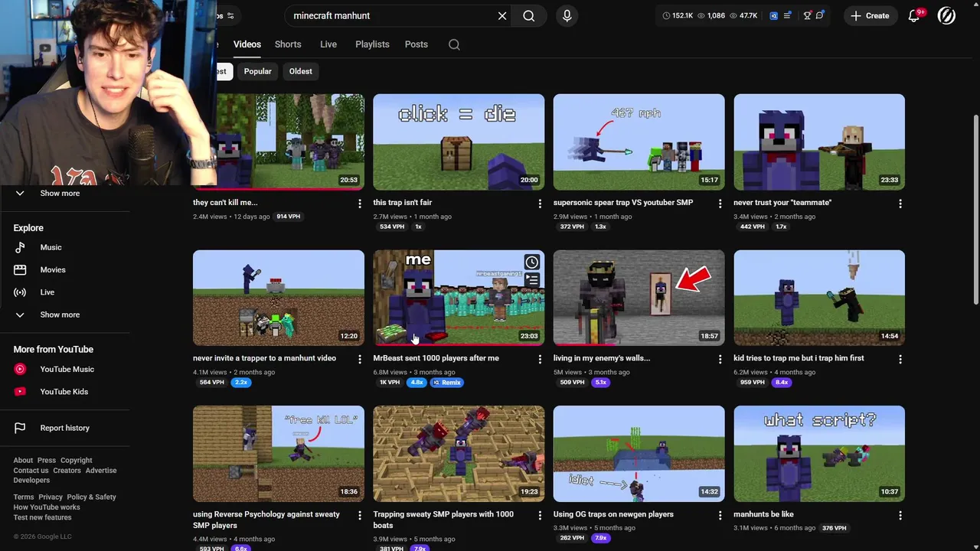Open YouTube Kids from sidebar

pos(64,392)
